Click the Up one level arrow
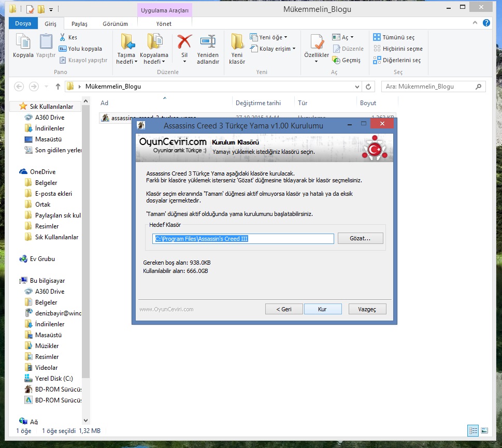This screenshot has height=448, width=502. [58, 86]
